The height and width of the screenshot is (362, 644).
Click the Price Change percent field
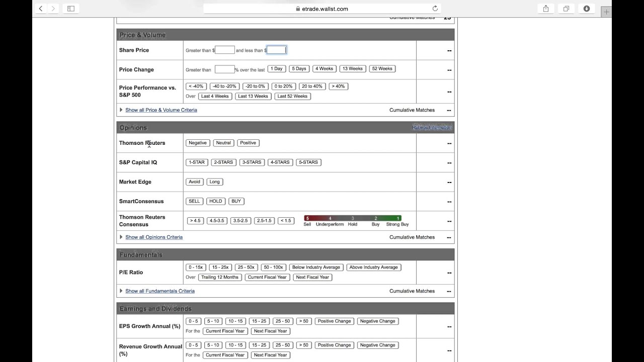(224, 69)
